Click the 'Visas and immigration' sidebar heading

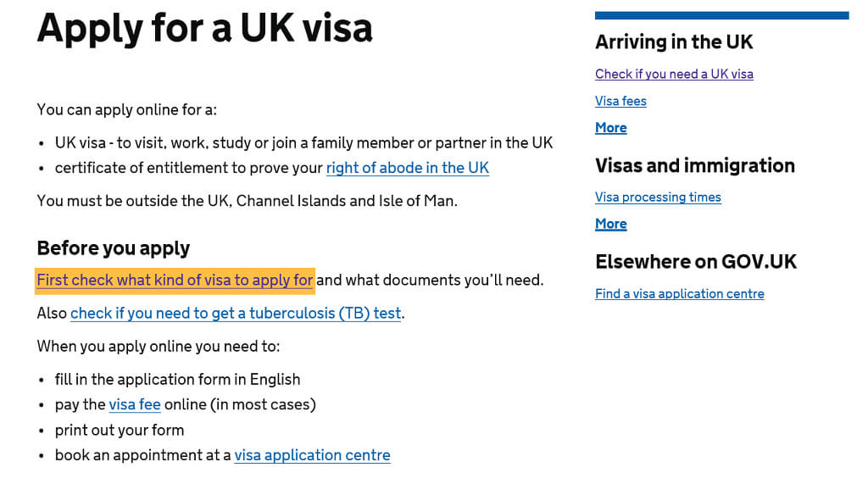[x=695, y=165]
